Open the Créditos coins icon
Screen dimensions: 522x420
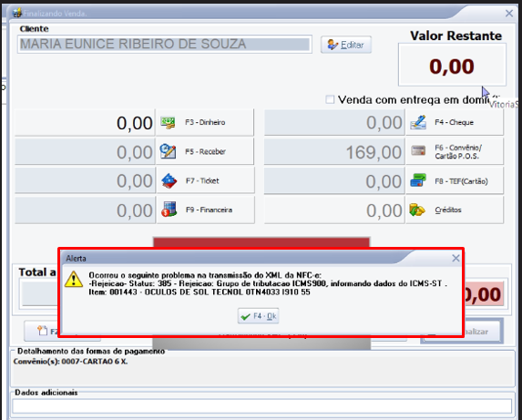coord(417,210)
